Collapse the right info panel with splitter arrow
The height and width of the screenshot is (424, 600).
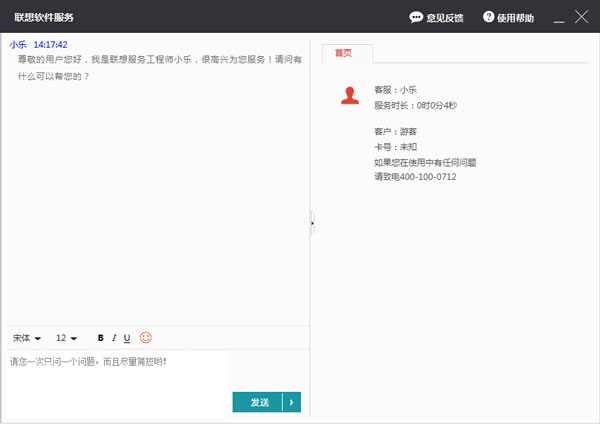[312, 223]
